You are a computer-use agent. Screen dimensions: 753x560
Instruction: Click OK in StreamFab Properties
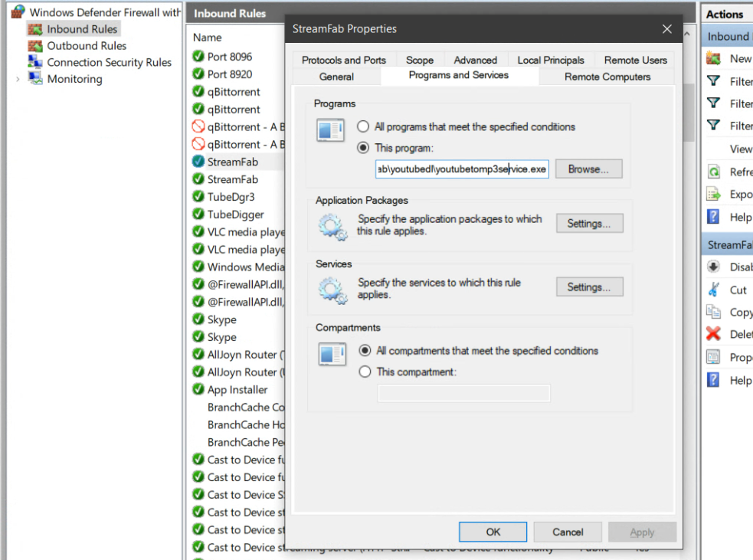pyautogui.click(x=493, y=532)
